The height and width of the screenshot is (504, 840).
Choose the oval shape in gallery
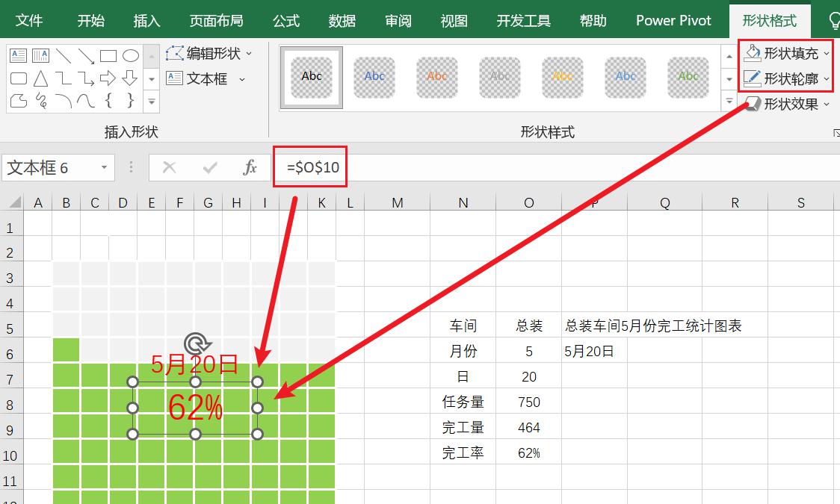coord(131,56)
